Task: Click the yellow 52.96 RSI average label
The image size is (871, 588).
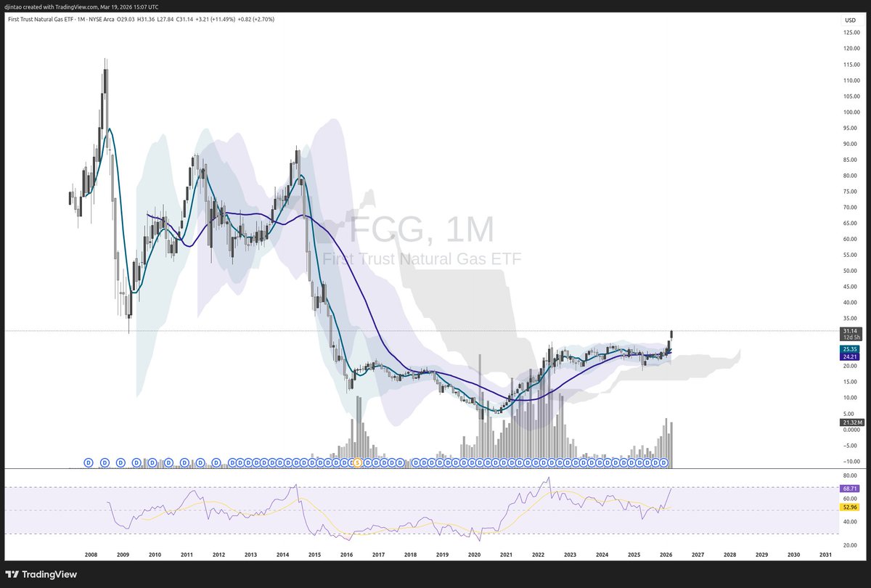Action: pos(851,507)
